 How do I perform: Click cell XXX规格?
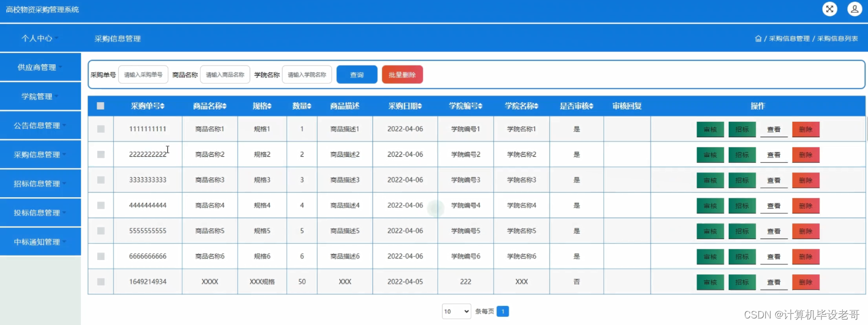coord(262,282)
